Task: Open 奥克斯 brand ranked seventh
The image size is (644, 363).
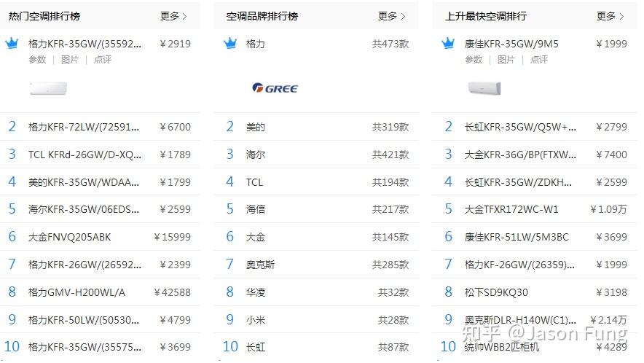Action: [x=260, y=265]
